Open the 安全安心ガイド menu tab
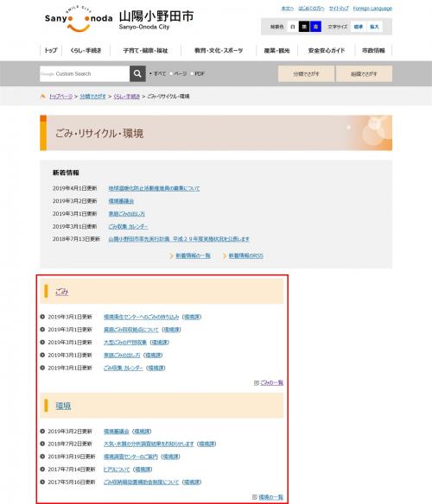Screen dimensions: 432x504 coord(327,50)
